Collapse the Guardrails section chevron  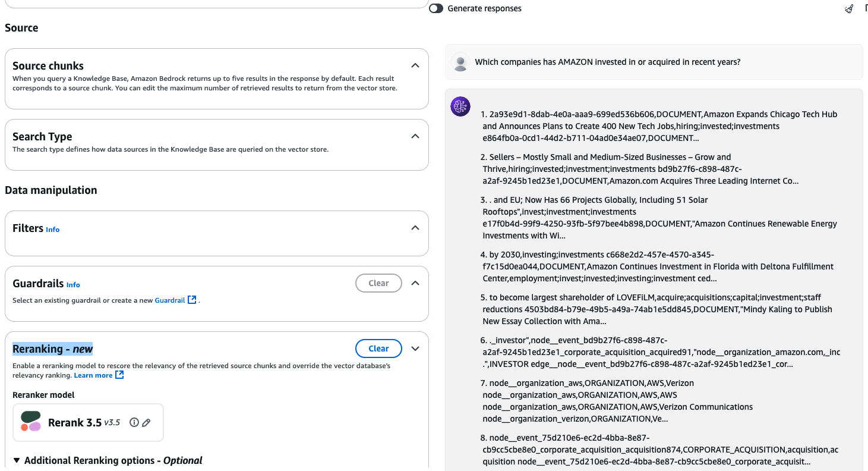415,283
